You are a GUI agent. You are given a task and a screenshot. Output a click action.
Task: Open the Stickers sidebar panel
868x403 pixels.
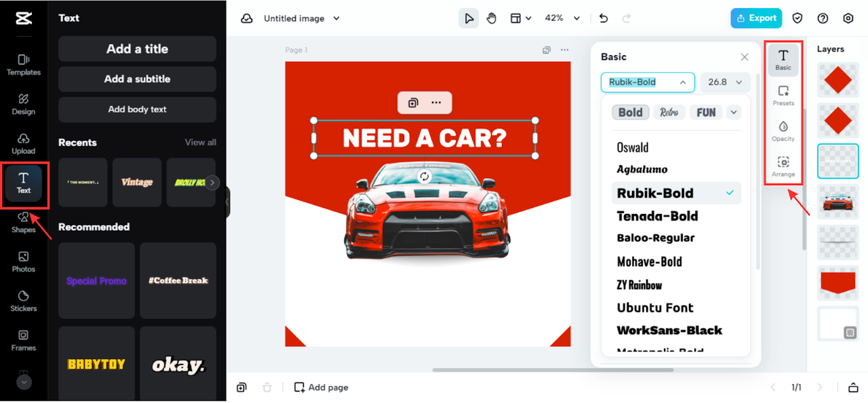24,301
